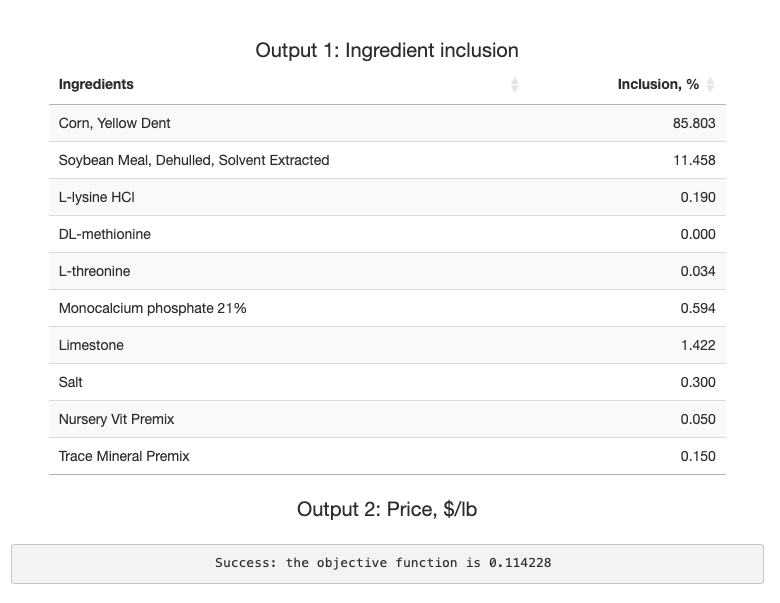The image size is (780, 603).
Task: Click the 85.803 inclusion value
Action: click(x=694, y=123)
